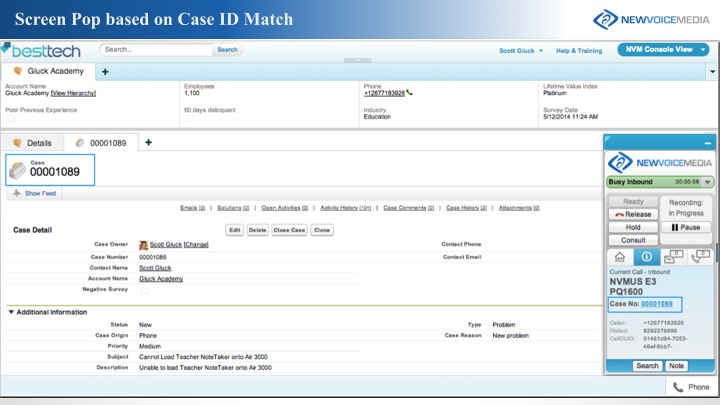The width and height of the screenshot is (720, 405).
Task: Click the Change owner link
Action: (x=196, y=245)
